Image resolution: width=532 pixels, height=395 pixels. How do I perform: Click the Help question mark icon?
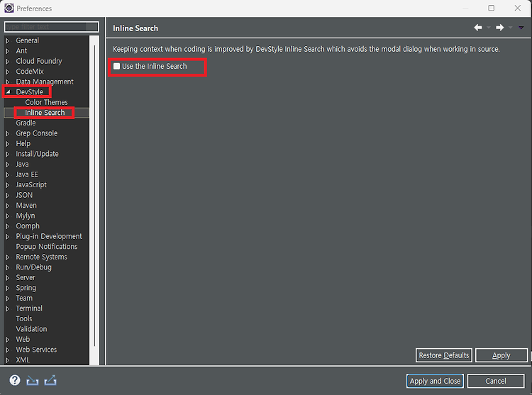point(15,380)
